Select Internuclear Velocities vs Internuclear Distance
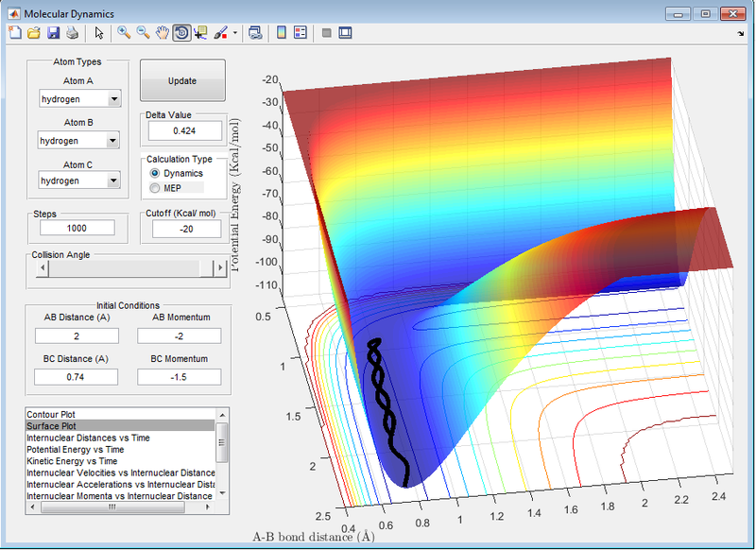 point(120,473)
